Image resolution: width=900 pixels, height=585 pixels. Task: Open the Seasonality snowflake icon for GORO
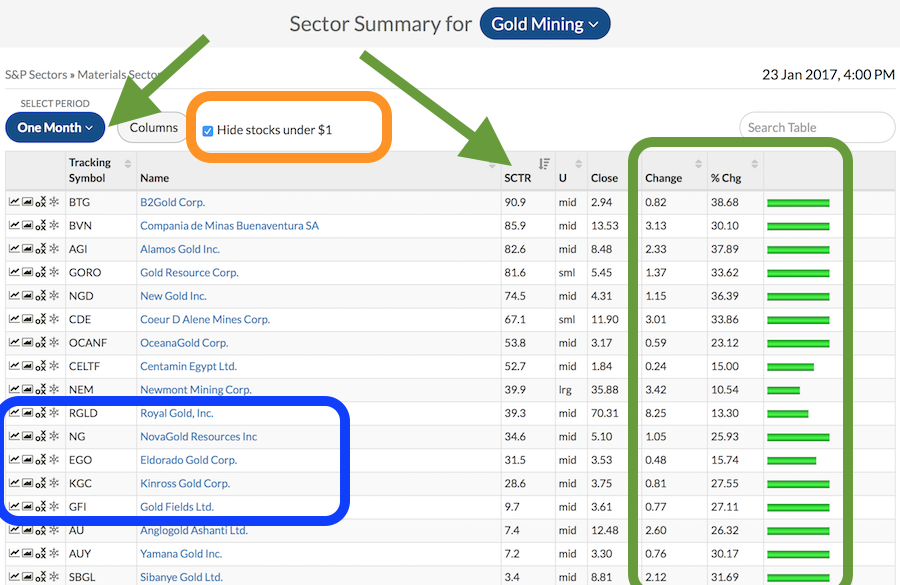53,273
